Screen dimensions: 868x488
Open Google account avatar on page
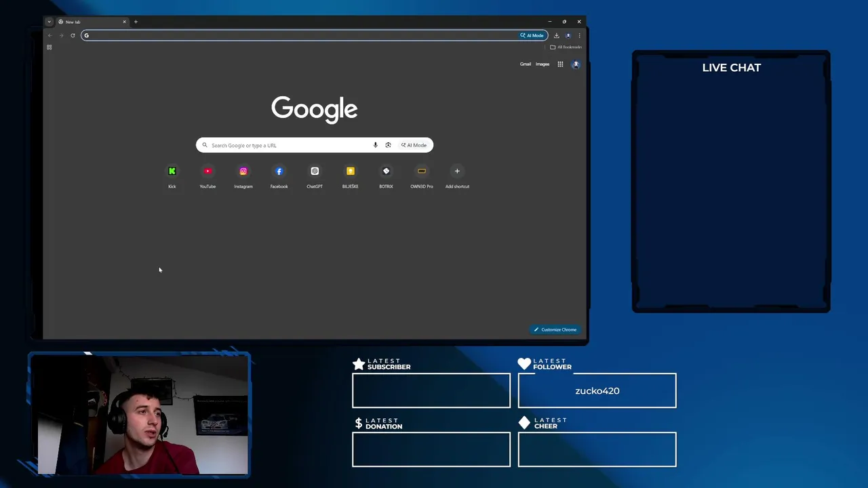(576, 64)
